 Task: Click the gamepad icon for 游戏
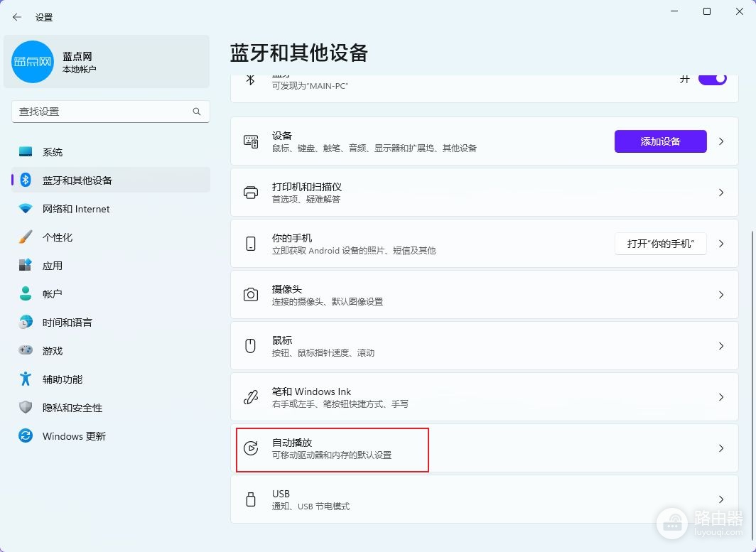(26, 350)
